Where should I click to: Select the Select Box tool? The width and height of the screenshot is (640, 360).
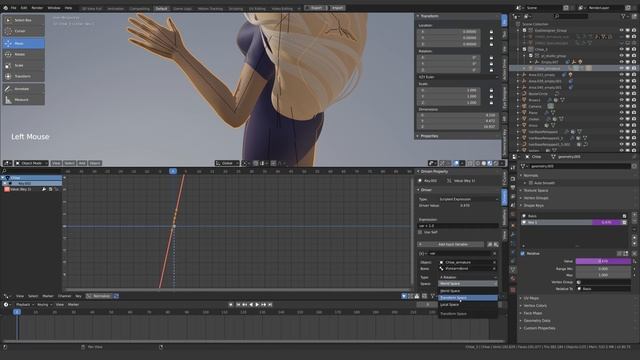[24, 20]
